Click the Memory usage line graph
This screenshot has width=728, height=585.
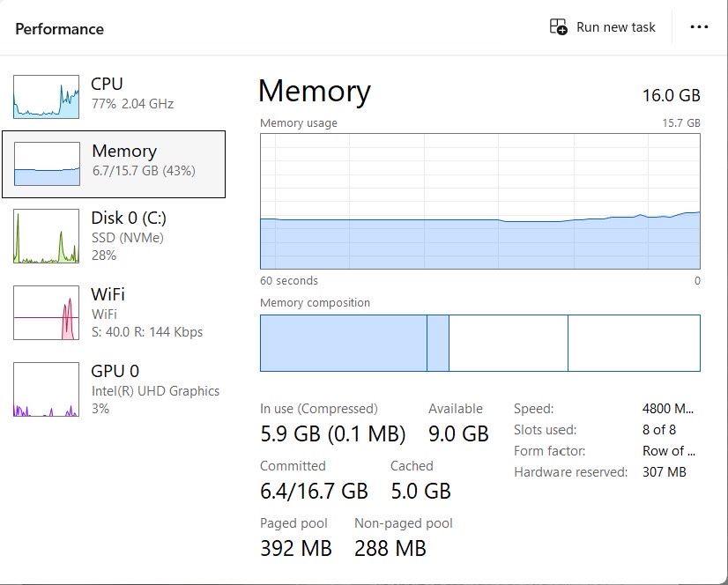click(480, 201)
